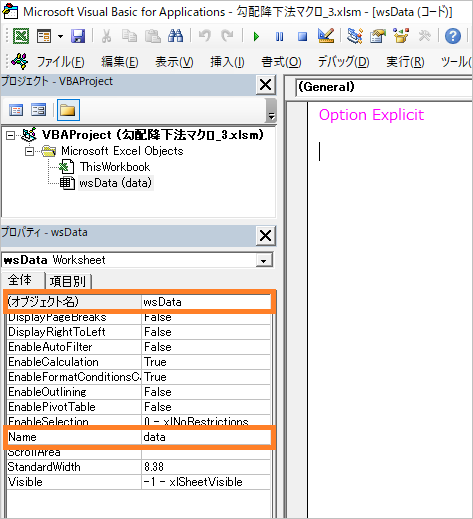Click the Redo arrow icon
The height and width of the screenshot is (519, 473).
(227, 36)
